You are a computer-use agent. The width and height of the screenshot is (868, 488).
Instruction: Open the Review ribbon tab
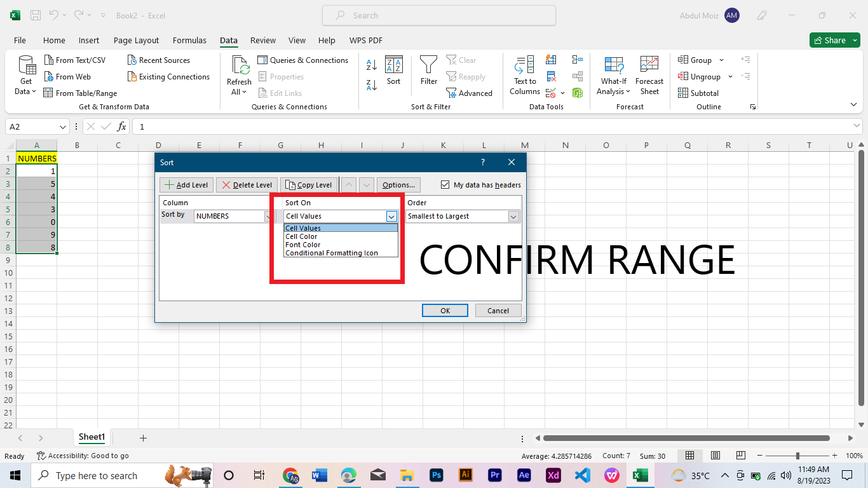262,40
